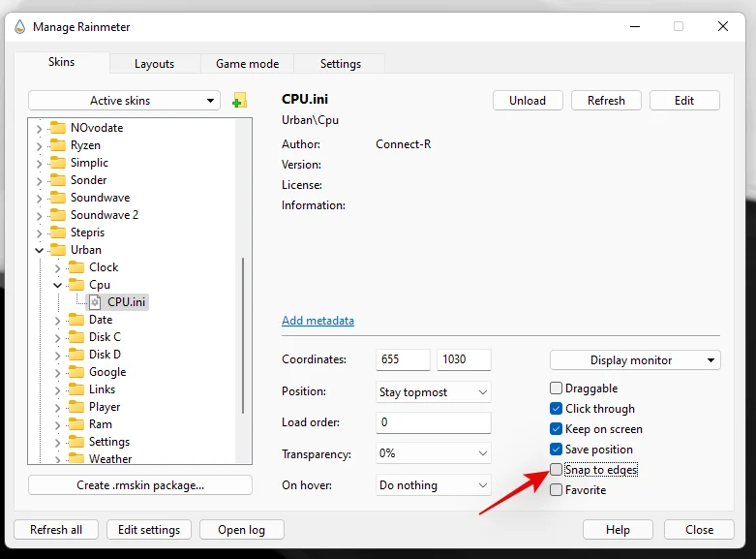Click the Settings folder icon in tree
The width and height of the screenshot is (756, 559).
[76, 442]
